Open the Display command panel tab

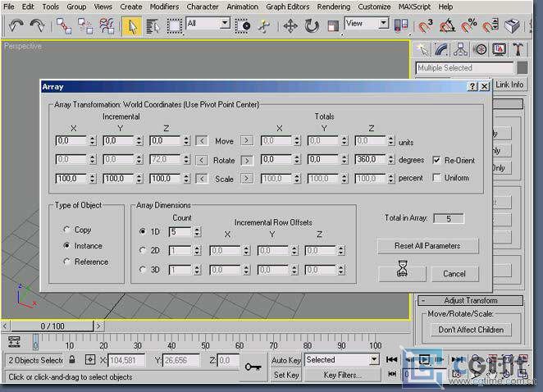499,50
